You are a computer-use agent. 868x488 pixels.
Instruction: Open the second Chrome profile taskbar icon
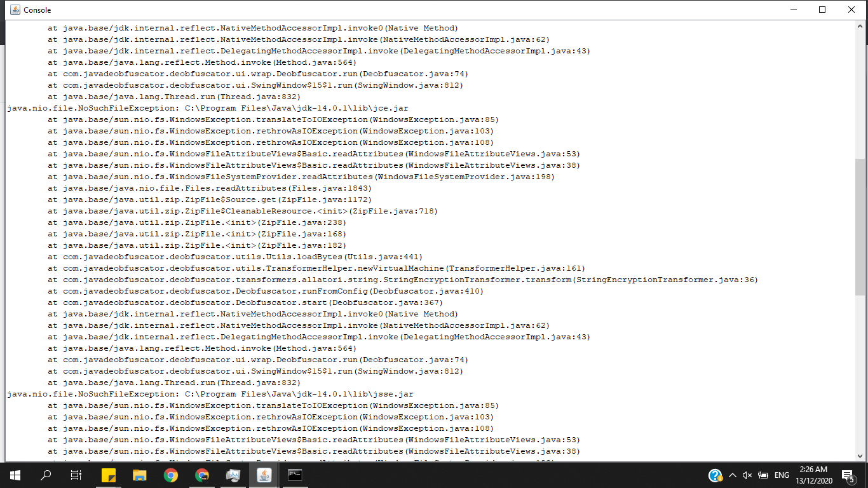click(201, 475)
